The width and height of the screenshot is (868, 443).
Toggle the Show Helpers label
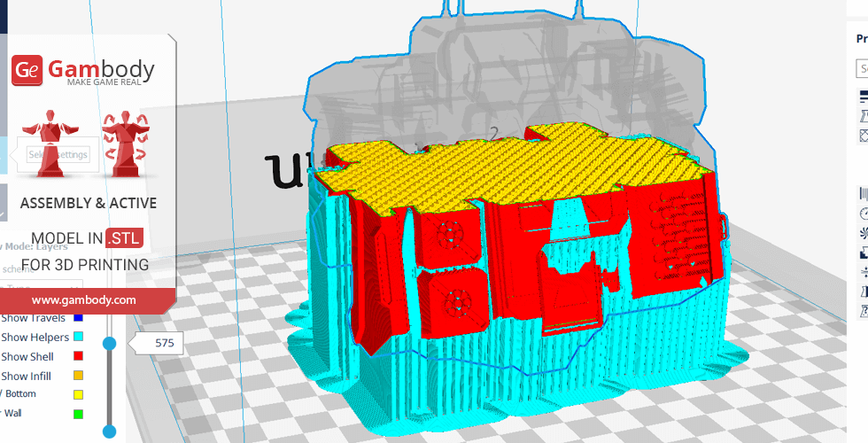[x=35, y=338]
